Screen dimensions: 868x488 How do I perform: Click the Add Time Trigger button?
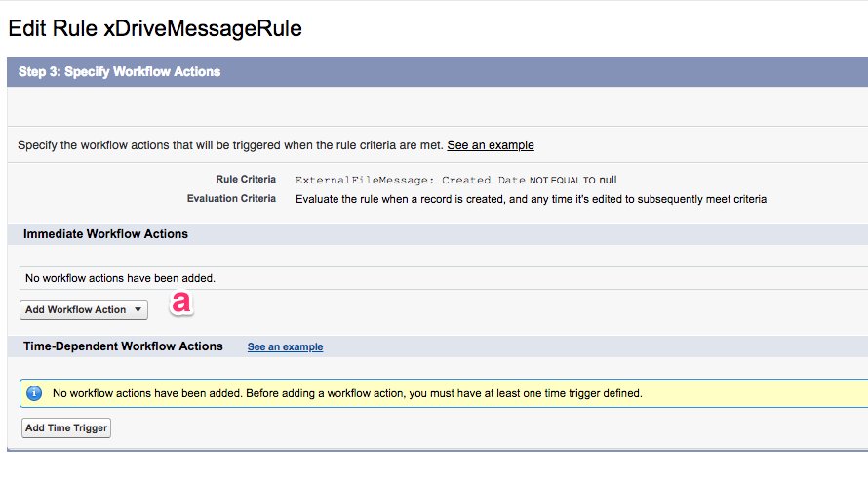pyautogui.click(x=66, y=428)
